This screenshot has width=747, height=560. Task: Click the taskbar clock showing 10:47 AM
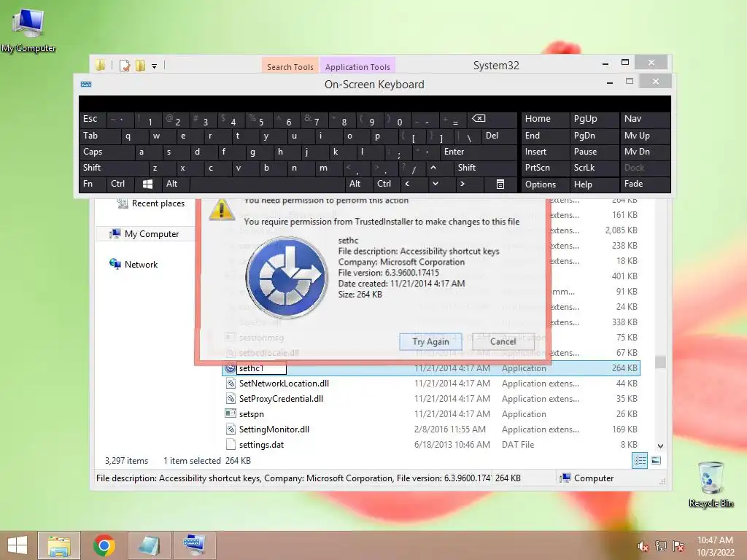pos(715,545)
